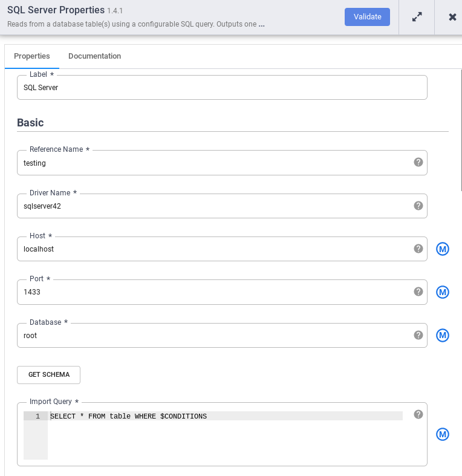Screen dimensions: 462x476
Task: Toggle macro for the Host field
Action: pyautogui.click(x=443, y=249)
